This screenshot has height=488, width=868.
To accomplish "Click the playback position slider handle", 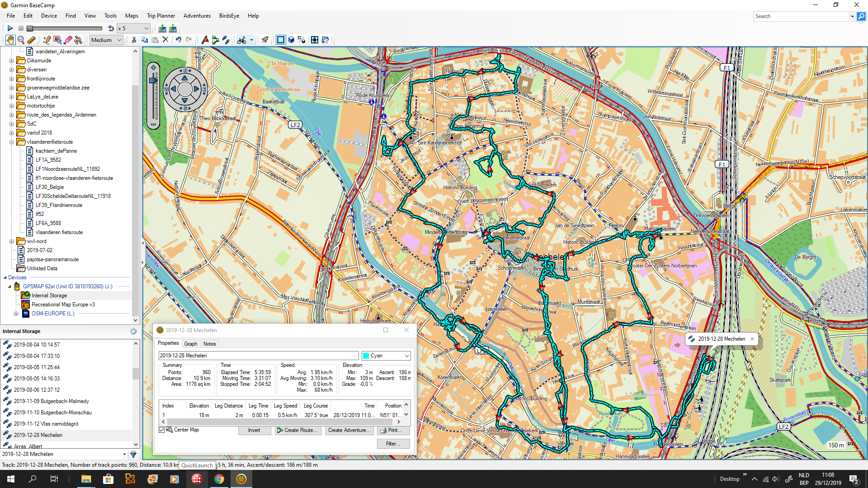I will 30,28.
